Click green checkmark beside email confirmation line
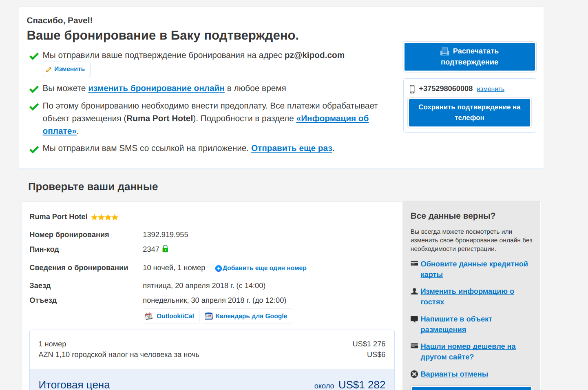588x390 pixels. (x=34, y=56)
